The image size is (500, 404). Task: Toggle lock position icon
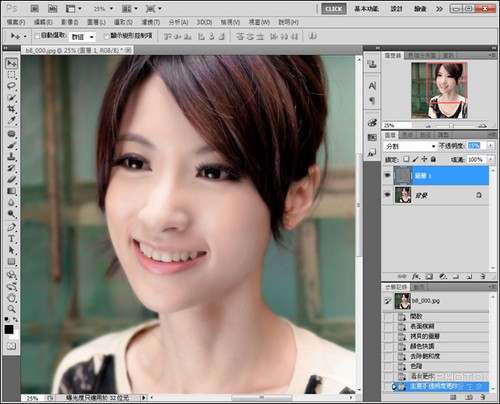pyautogui.click(x=424, y=159)
